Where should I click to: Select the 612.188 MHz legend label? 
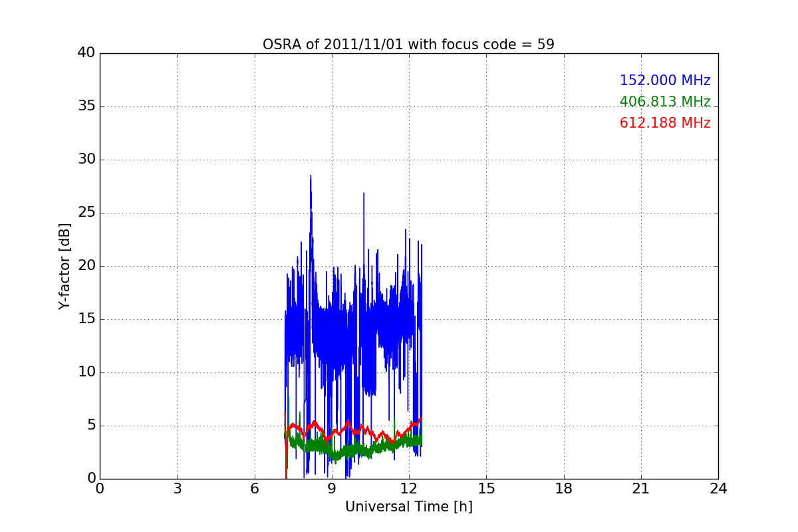665,123
